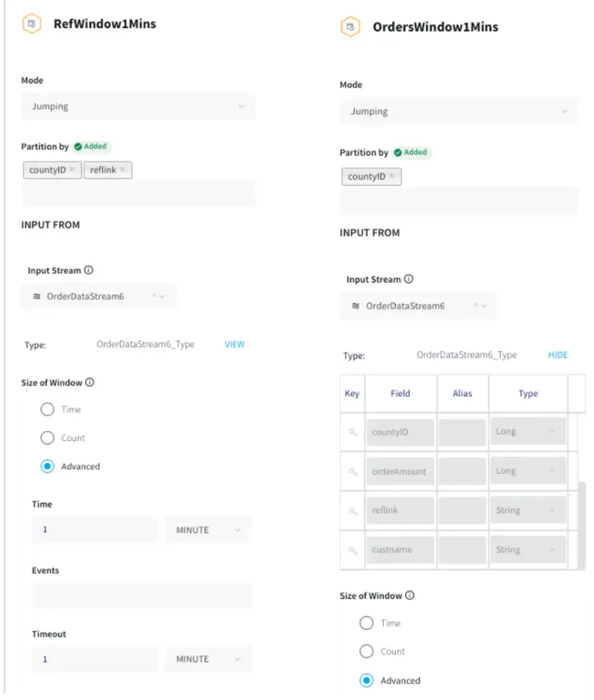The image size is (594, 700).
Task: Open Time unit MINUTE dropdown
Action: [208, 530]
